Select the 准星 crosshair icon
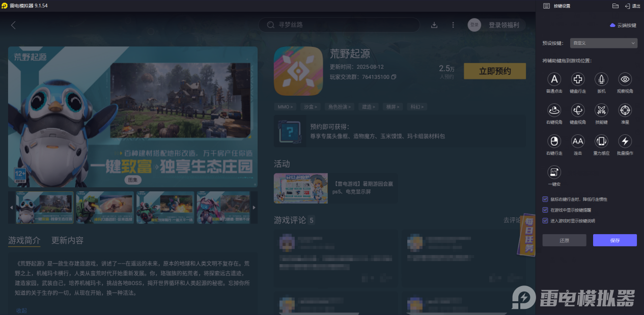 (x=625, y=110)
